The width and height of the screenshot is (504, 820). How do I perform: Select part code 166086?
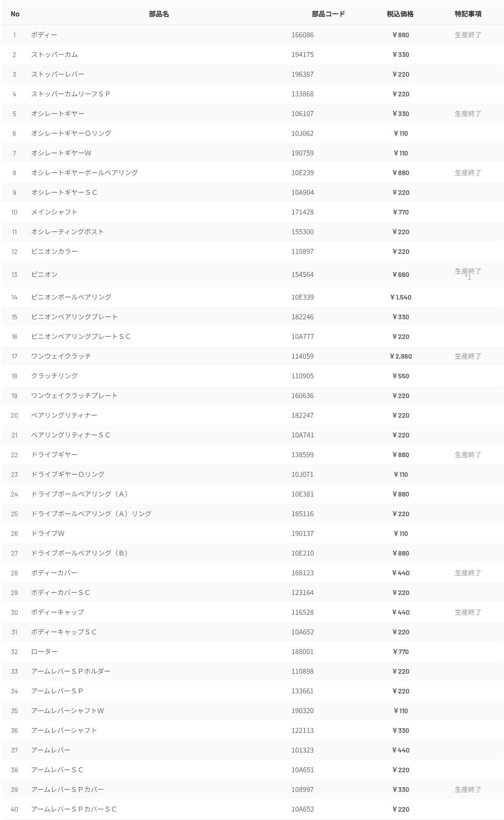302,35
